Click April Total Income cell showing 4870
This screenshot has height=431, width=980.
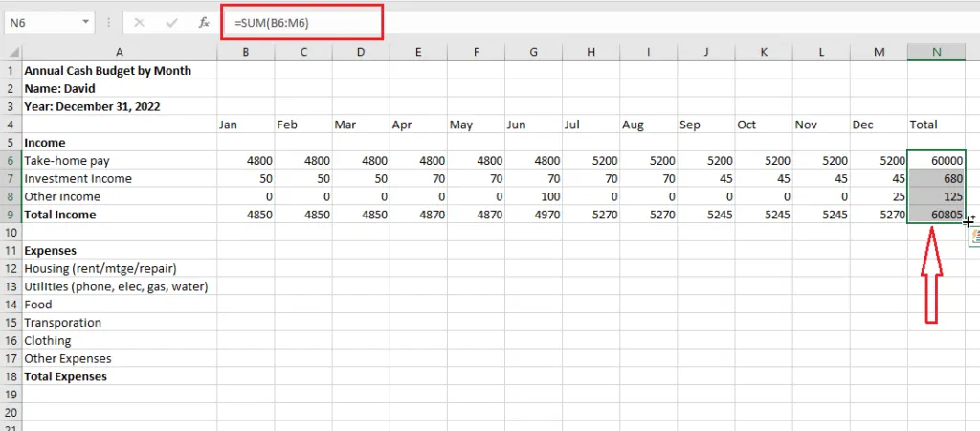[418, 215]
